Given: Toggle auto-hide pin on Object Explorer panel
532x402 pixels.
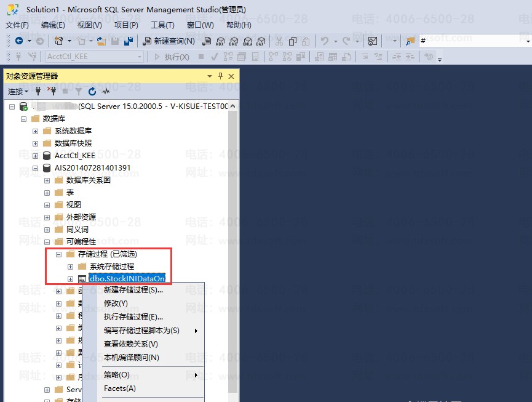Looking at the screenshot, I should tap(220, 76).
